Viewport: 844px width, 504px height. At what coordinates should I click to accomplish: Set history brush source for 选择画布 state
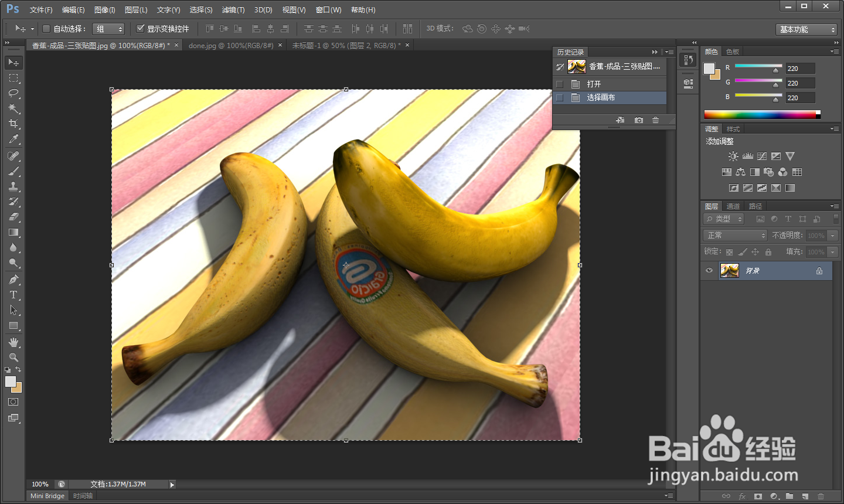(560, 98)
